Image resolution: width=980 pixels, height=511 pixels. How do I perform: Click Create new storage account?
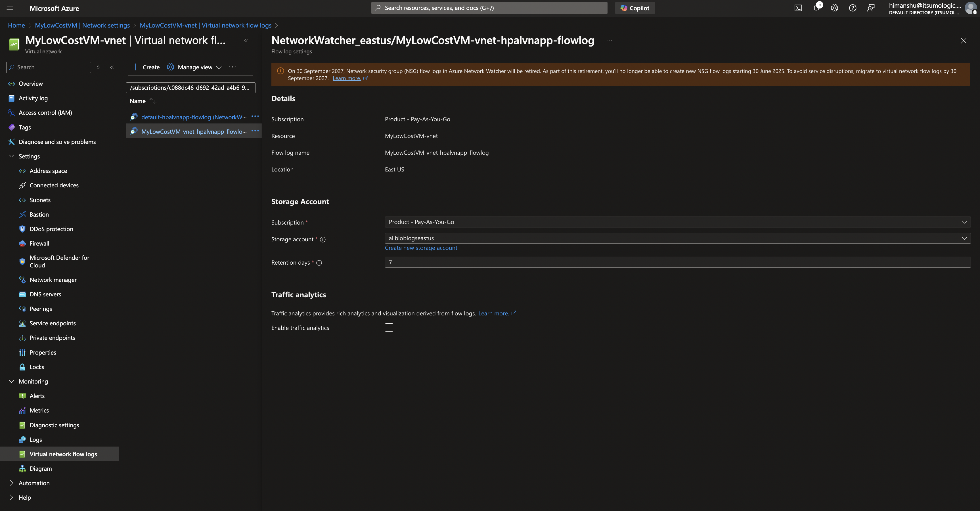coord(421,248)
